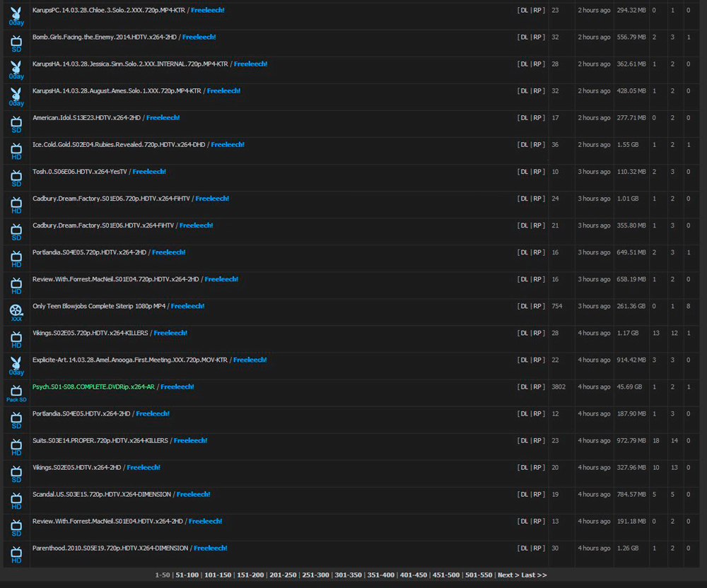Click the SD icon beside Cadbury.Dream.Factory.S01E06.HDTV.x264-FiHTV

coord(16,232)
